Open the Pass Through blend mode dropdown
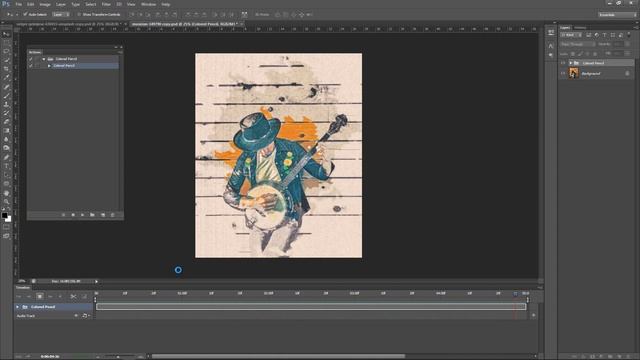Screen dimensions: 640x360 [578, 44]
